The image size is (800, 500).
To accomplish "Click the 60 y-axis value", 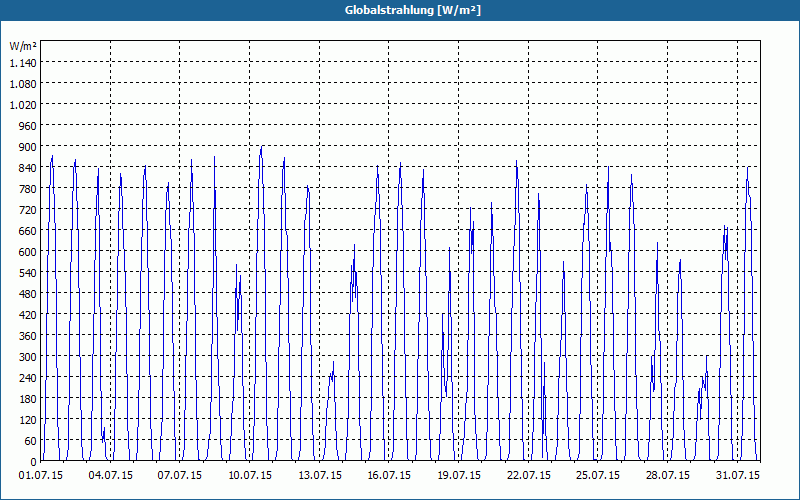I will 31,441.
